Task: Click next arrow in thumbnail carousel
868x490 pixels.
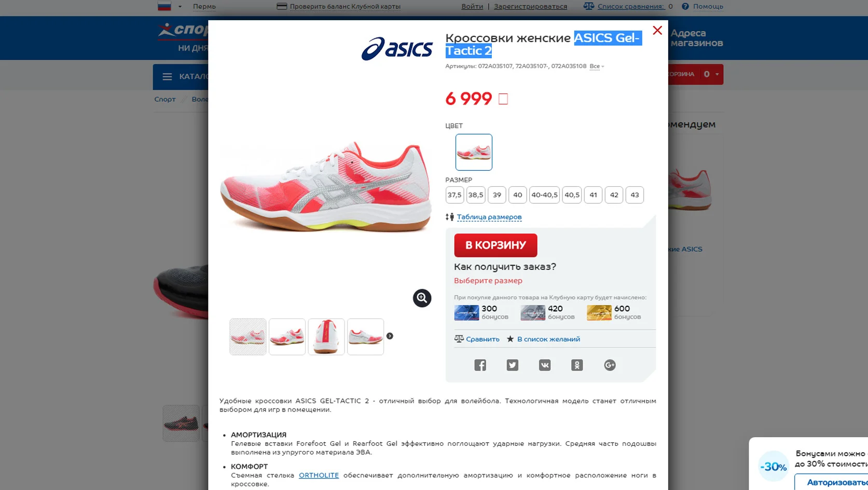Action: pos(390,336)
